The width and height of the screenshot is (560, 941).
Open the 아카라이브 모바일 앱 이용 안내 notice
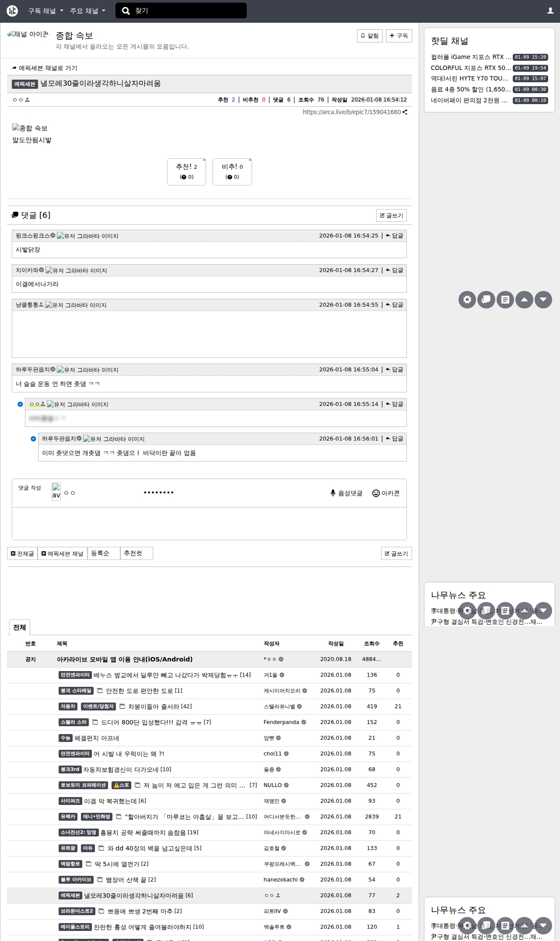pos(125,660)
